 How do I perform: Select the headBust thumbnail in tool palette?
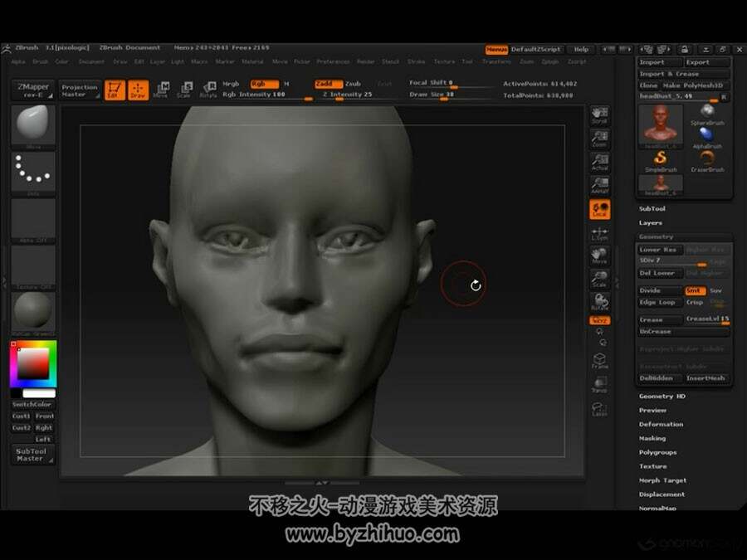tap(661, 125)
